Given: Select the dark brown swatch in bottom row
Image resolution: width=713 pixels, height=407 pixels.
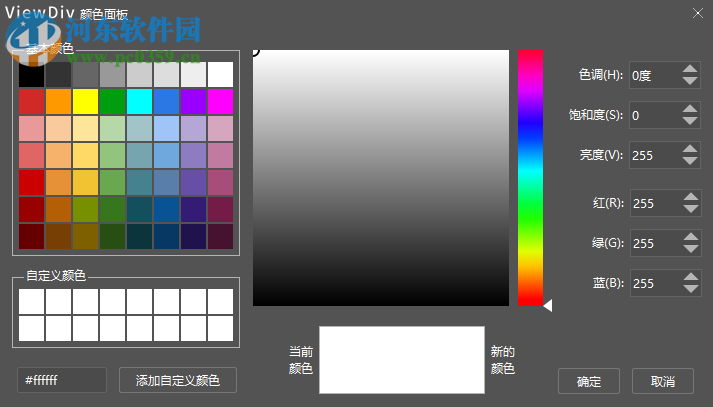Looking at the screenshot, I should coord(58,236).
